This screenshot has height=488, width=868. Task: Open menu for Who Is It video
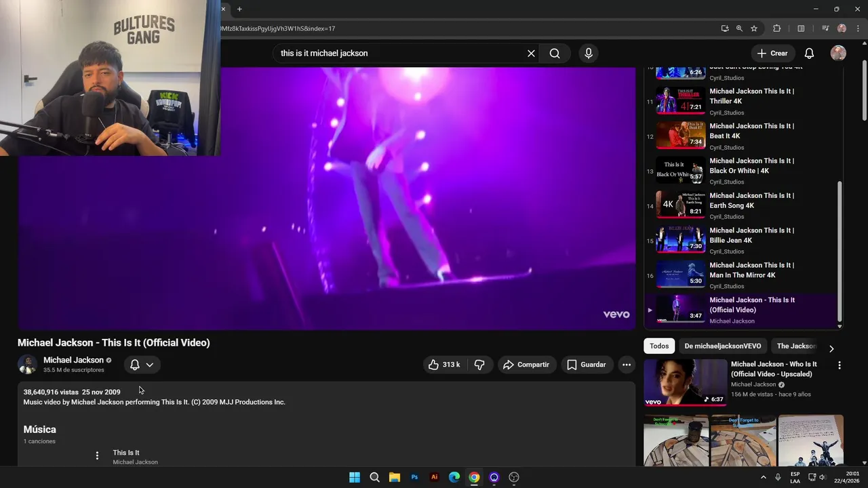[x=839, y=365]
